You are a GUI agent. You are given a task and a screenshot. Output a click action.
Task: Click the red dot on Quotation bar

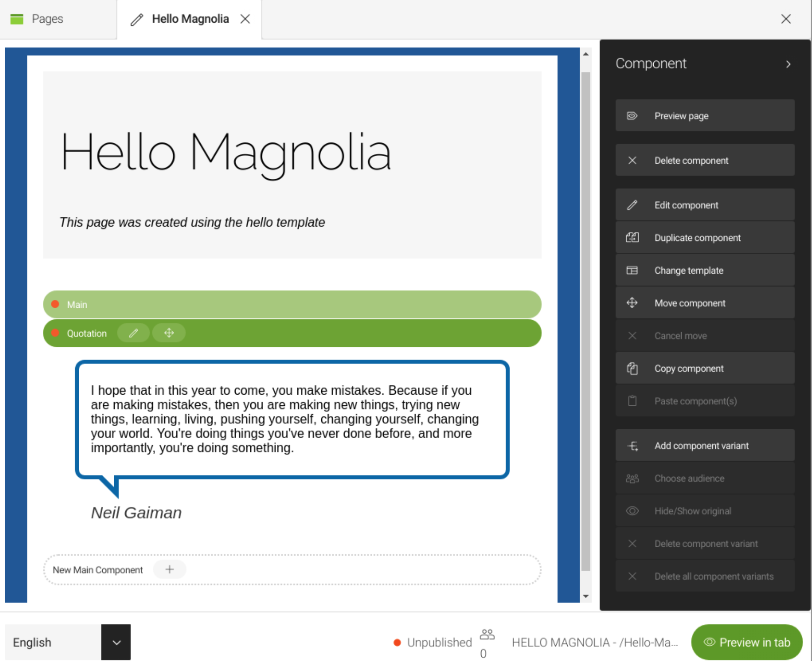55,333
